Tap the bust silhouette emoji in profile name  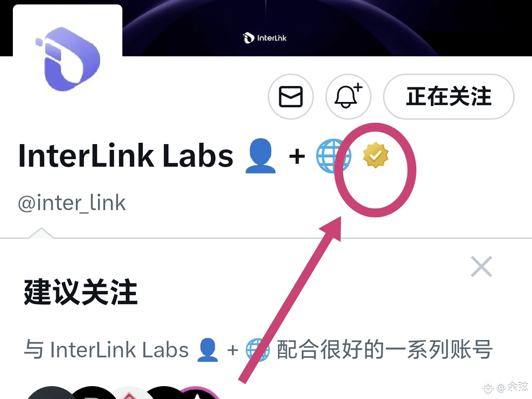[261, 156]
